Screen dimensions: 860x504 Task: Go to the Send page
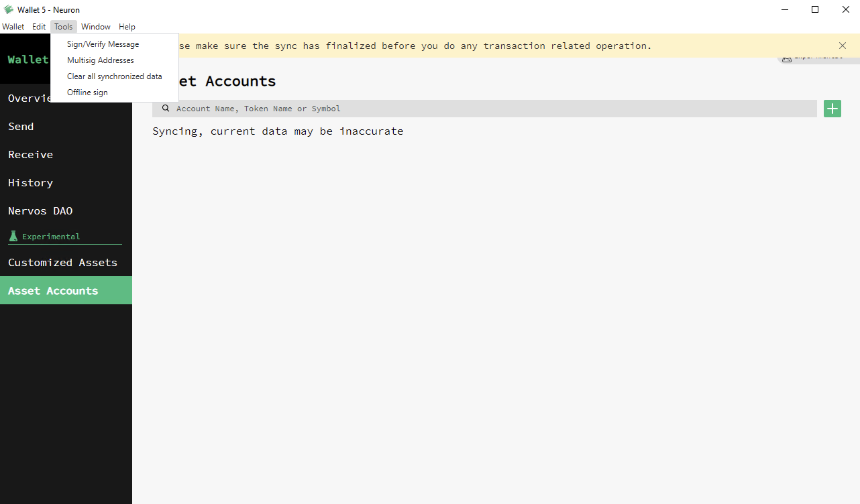pos(21,126)
